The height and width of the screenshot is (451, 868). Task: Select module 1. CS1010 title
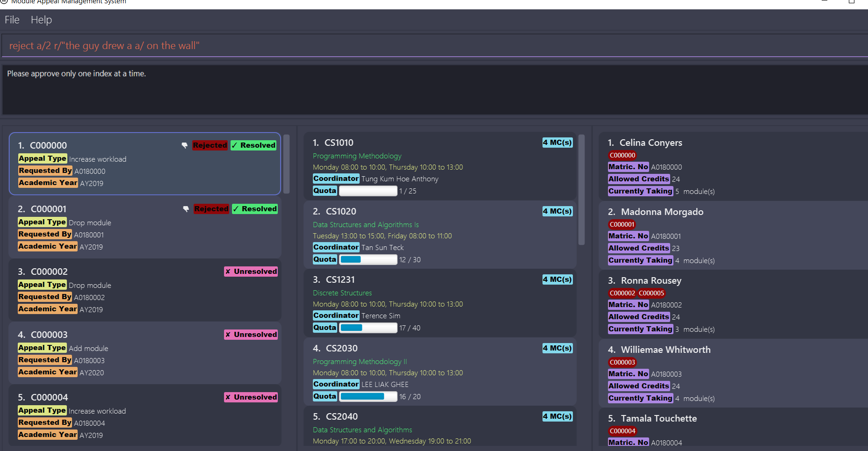(x=333, y=143)
